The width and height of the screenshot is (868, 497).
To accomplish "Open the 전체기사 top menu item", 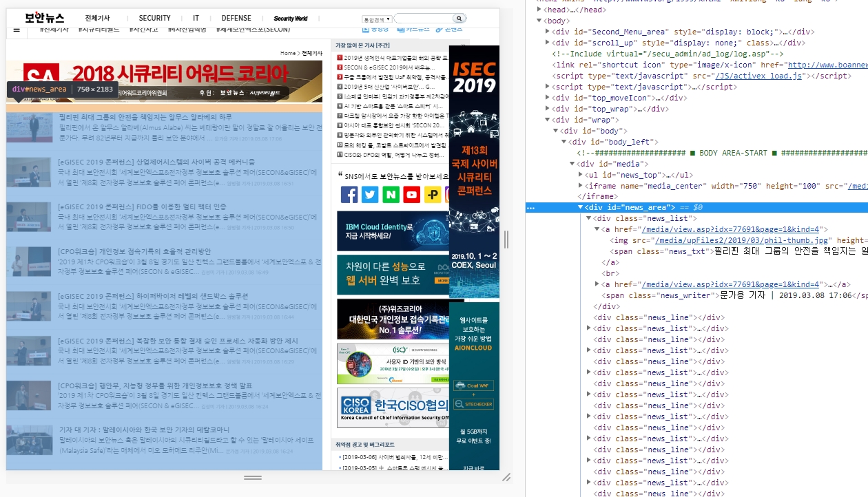I will [97, 19].
